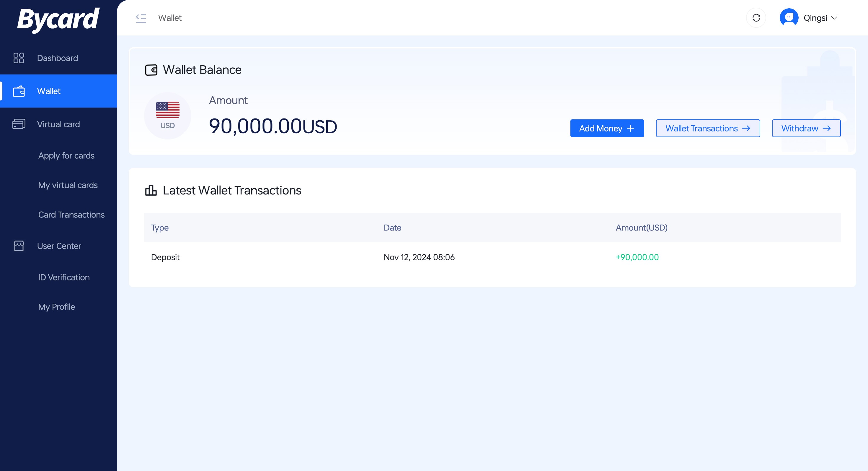Screen dimensions: 868x471
Task: Click the User Center storefront icon
Action: [x=19, y=246]
